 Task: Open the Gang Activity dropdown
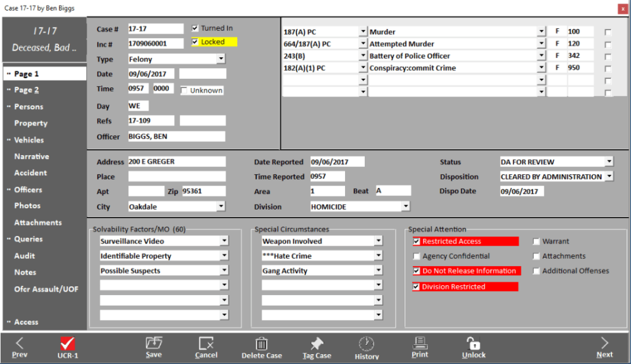point(379,271)
